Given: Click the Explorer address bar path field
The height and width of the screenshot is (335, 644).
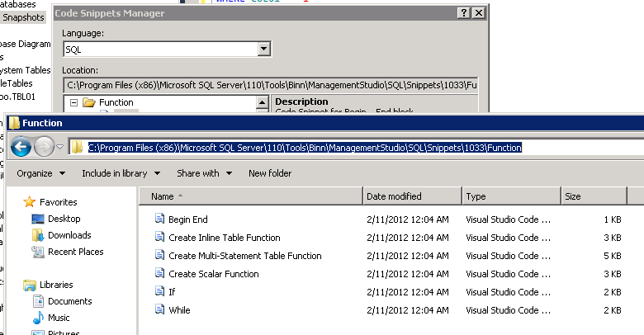Looking at the screenshot, I should point(356,148).
